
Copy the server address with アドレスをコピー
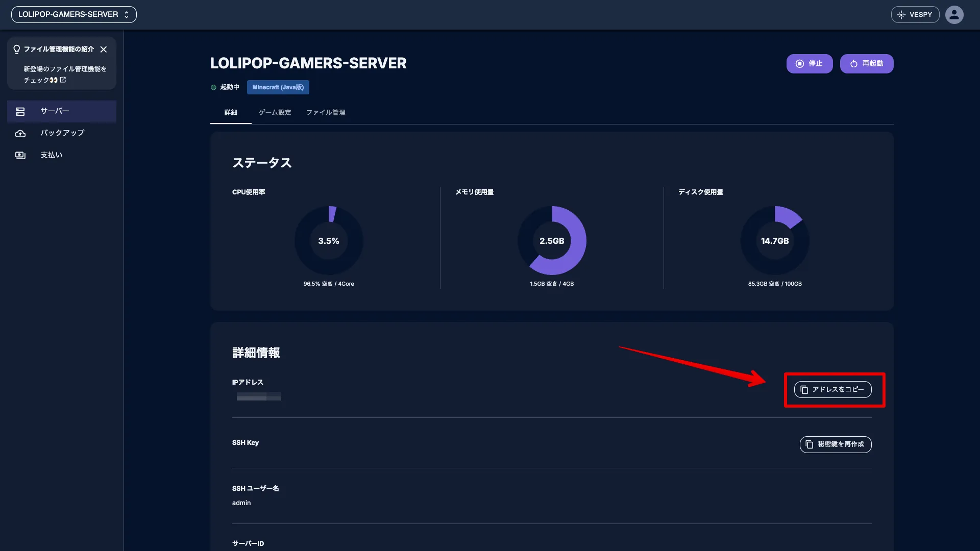click(832, 389)
